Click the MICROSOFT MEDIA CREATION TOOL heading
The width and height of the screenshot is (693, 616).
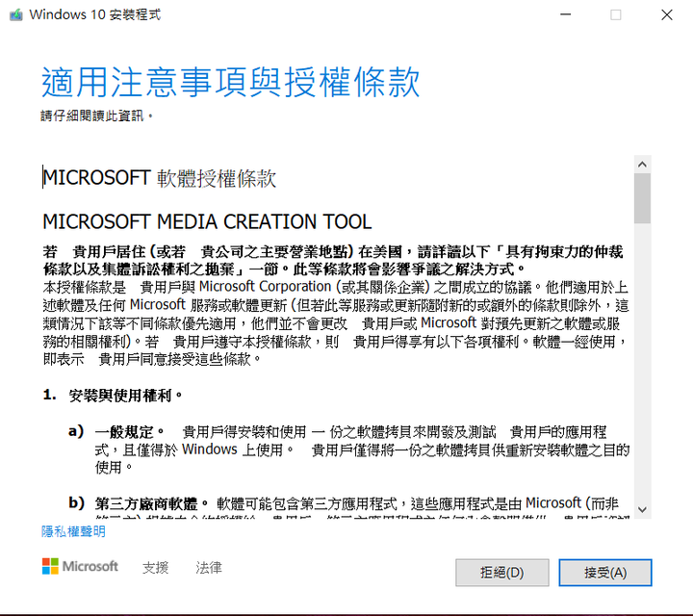[207, 221]
